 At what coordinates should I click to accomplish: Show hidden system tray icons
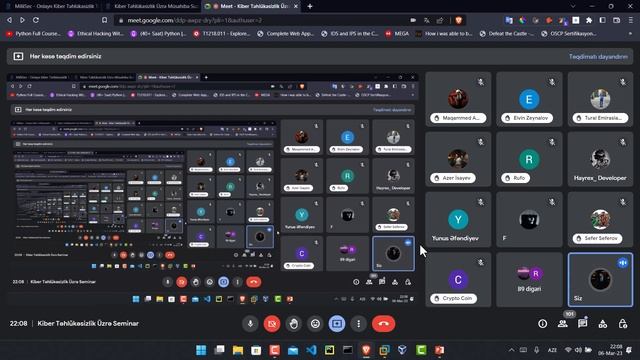pos(511,350)
